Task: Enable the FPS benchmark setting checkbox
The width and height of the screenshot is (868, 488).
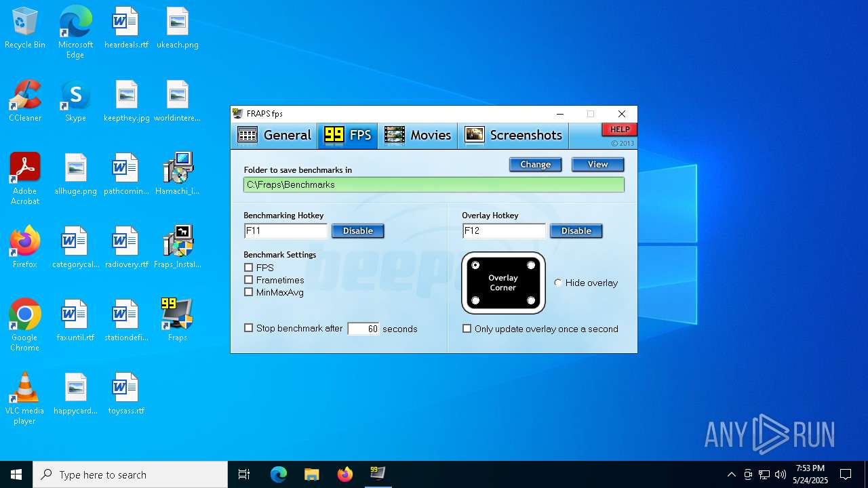Action: click(x=248, y=268)
